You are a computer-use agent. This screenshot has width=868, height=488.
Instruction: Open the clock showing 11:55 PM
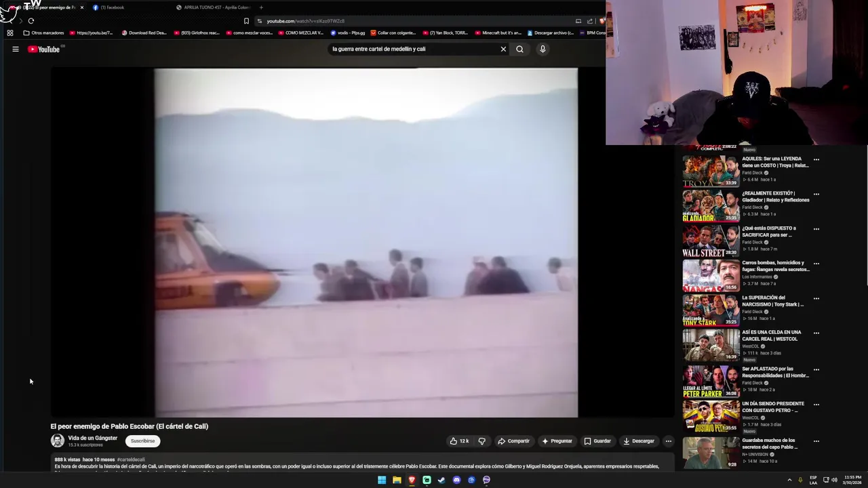(x=852, y=480)
